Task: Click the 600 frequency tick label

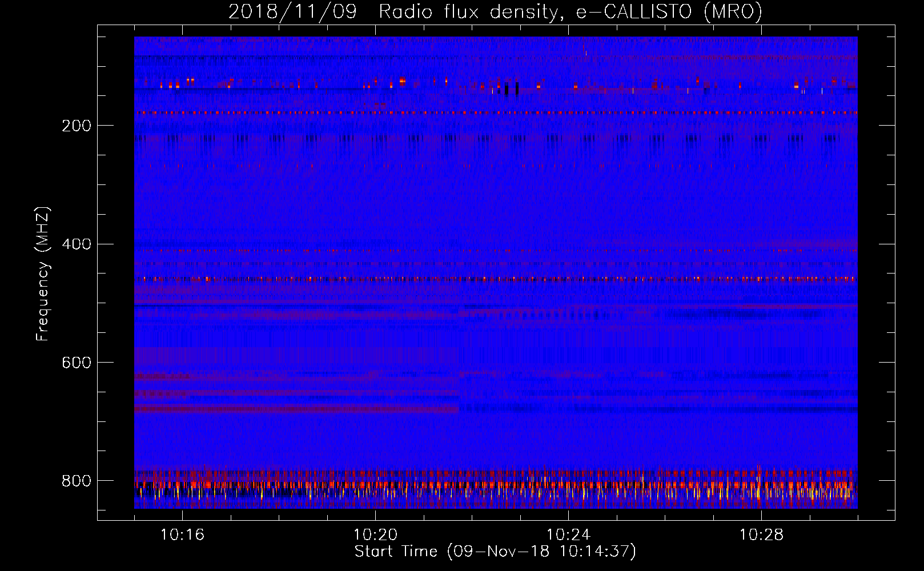Action: [x=77, y=363]
